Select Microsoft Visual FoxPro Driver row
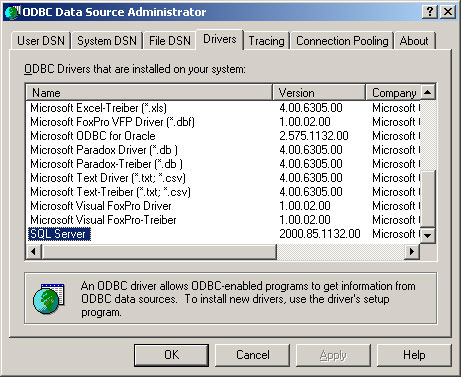The width and height of the screenshot is (461, 377). (101, 206)
